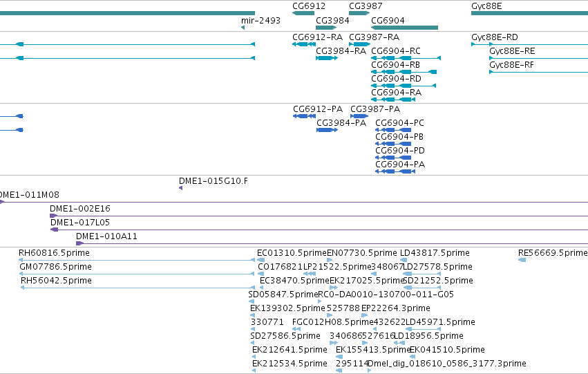The width and height of the screenshot is (588, 374).
Task: Click EST EC01310.5prime
Action: point(261,260)
